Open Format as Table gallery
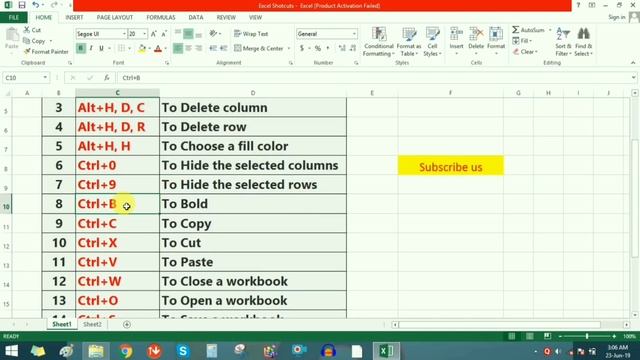This screenshot has height=360, width=640. point(409,41)
